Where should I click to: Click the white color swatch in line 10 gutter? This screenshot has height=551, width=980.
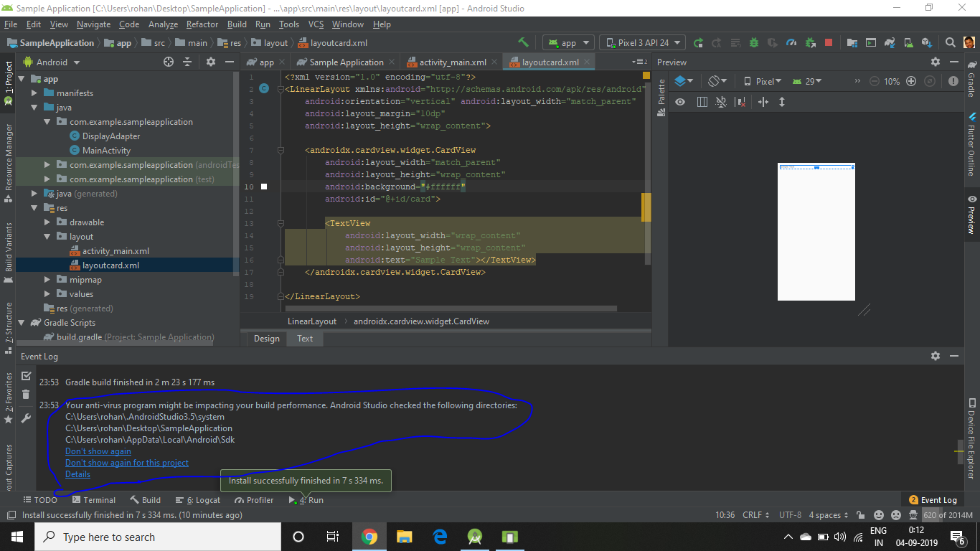264,187
